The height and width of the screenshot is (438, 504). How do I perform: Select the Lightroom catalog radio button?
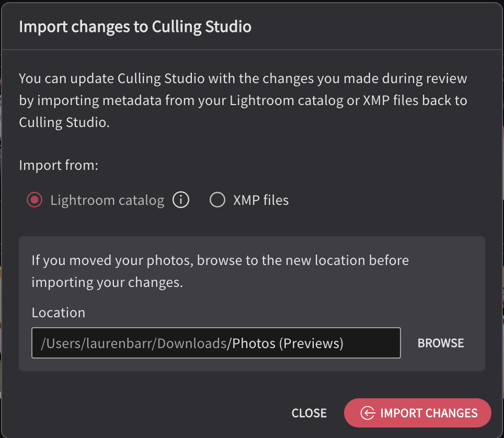[35, 200]
